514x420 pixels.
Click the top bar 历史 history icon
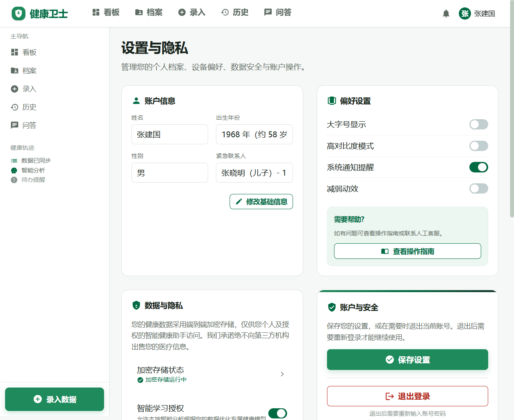[225, 13]
